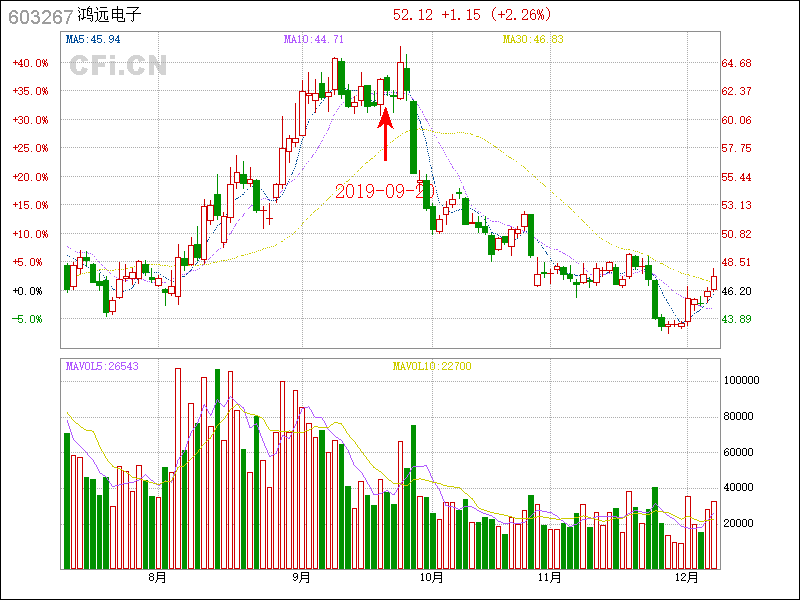Click the 53.13 price axis label
This screenshot has height=600, width=800.
point(736,205)
